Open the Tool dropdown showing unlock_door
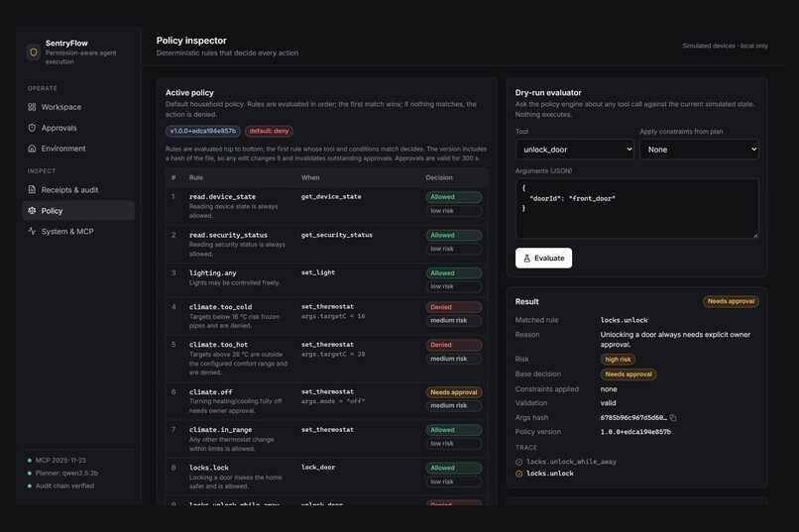Image resolution: width=799 pixels, height=532 pixels. [574, 150]
